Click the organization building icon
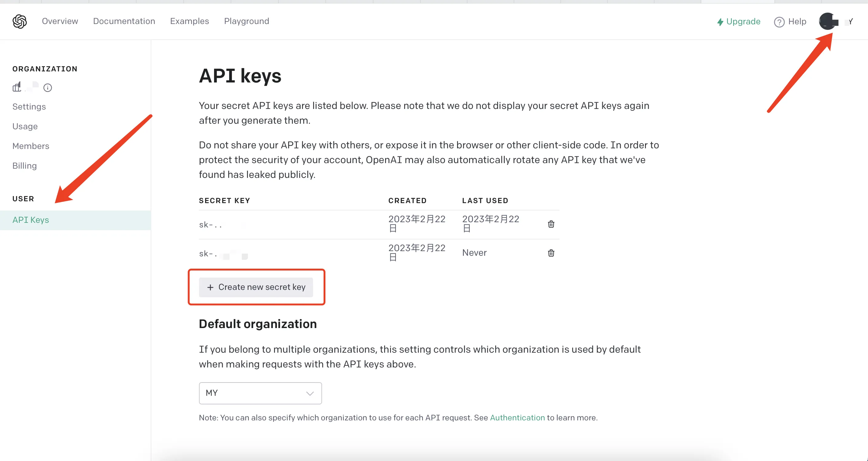 (x=17, y=87)
